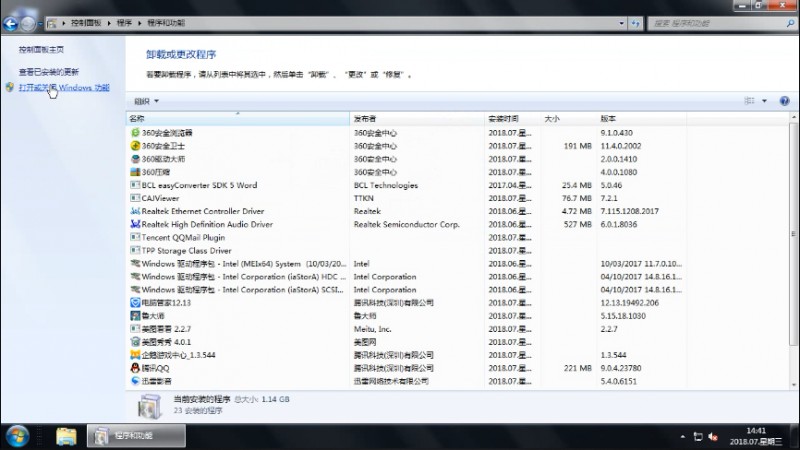Sort by the 发布者 column header

[x=417, y=118]
